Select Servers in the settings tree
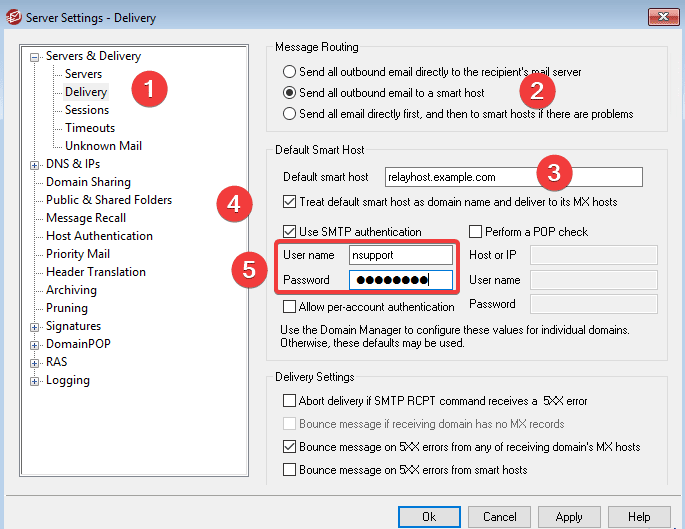 pyautogui.click(x=83, y=74)
